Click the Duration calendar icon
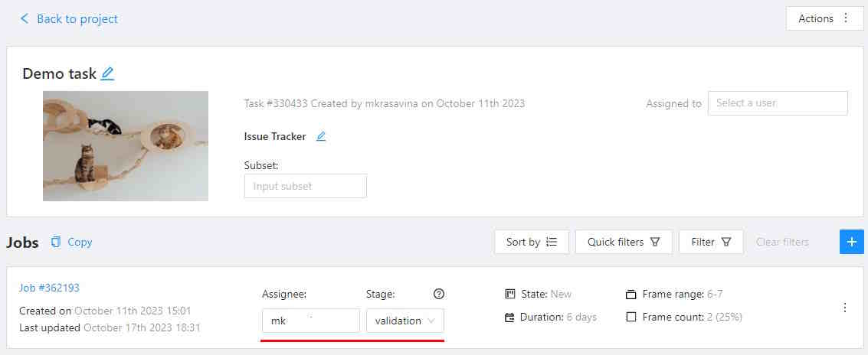 510,317
